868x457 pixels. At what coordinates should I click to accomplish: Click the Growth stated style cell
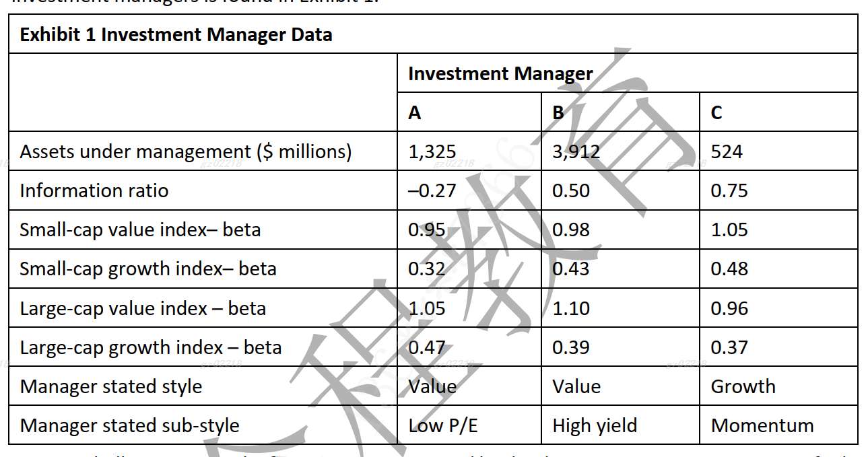(x=743, y=386)
